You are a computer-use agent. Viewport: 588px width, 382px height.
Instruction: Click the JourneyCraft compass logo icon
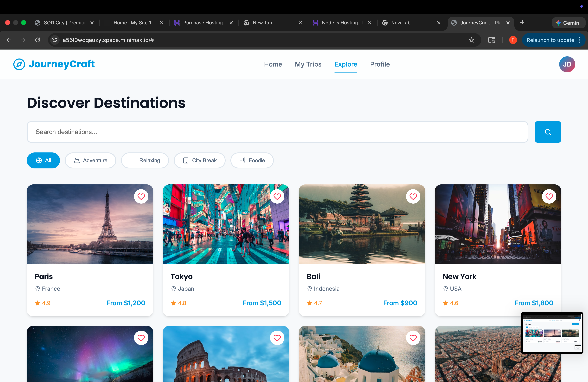click(x=19, y=64)
